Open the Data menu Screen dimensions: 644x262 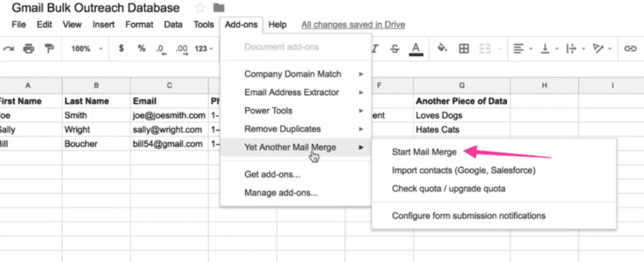[174, 25]
